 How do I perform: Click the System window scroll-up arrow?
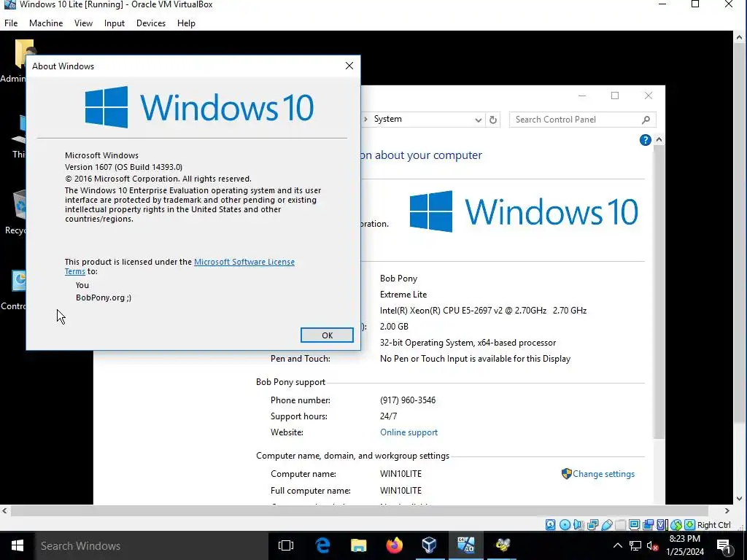pos(659,139)
